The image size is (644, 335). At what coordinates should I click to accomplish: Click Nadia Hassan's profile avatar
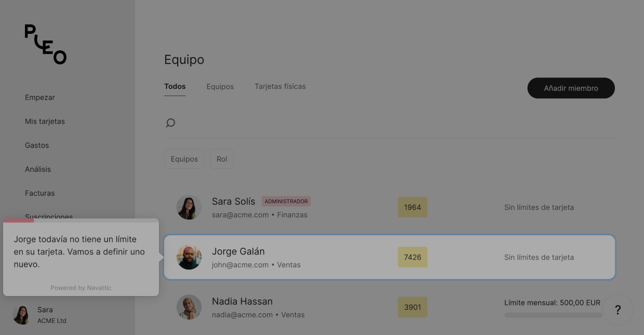click(189, 307)
